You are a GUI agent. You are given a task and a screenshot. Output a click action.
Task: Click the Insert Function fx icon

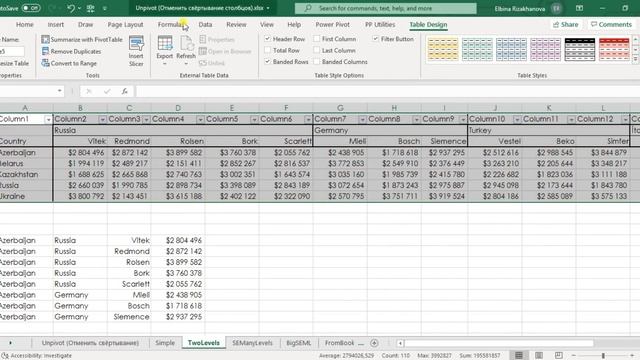pos(124,91)
